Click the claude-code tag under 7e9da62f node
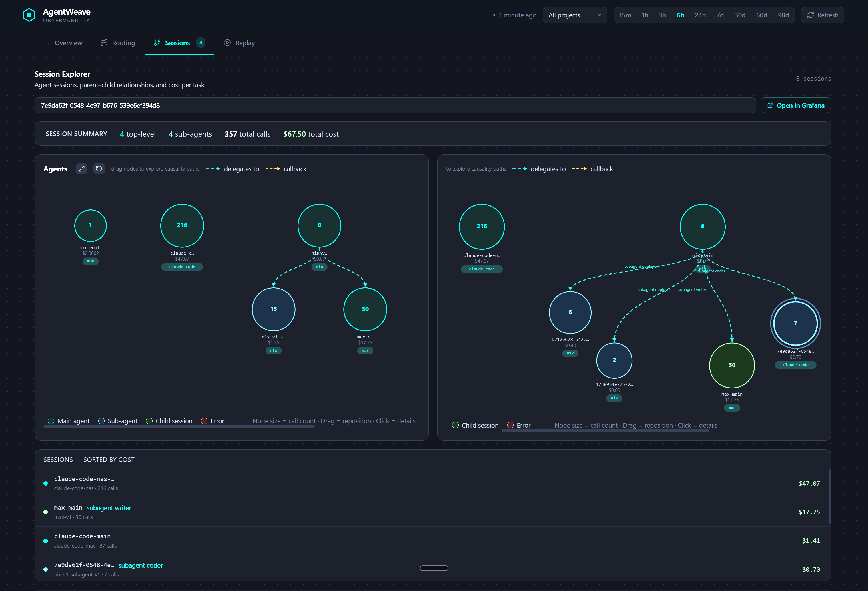 (795, 365)
